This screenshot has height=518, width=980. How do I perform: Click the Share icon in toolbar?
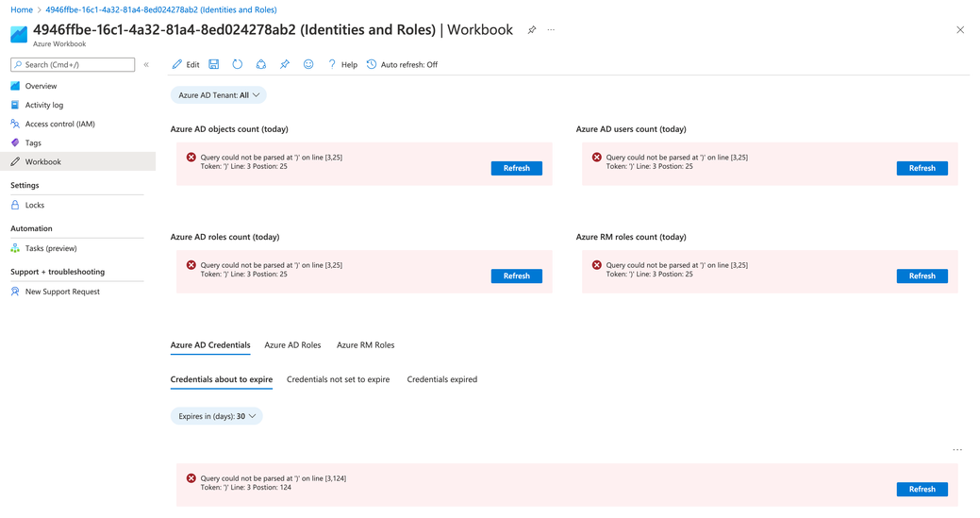261,64
